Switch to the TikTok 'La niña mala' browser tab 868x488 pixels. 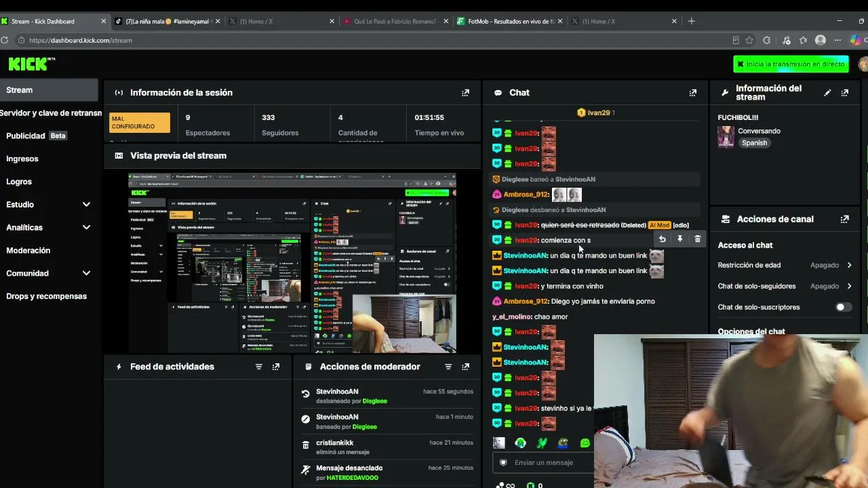click(166, 21)
